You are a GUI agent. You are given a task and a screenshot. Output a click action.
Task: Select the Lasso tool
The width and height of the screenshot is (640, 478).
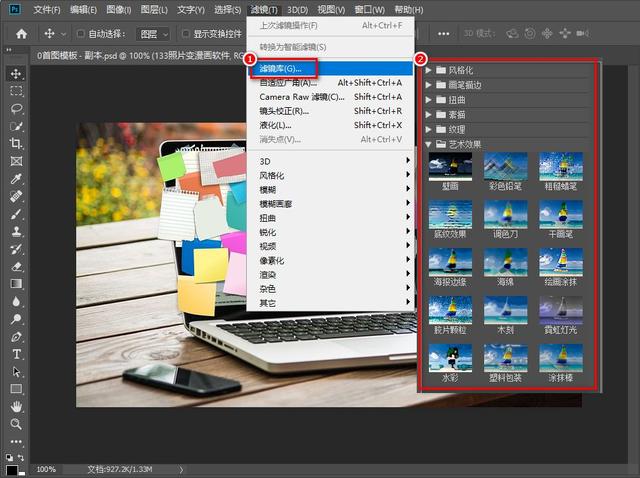click(16, 108)
